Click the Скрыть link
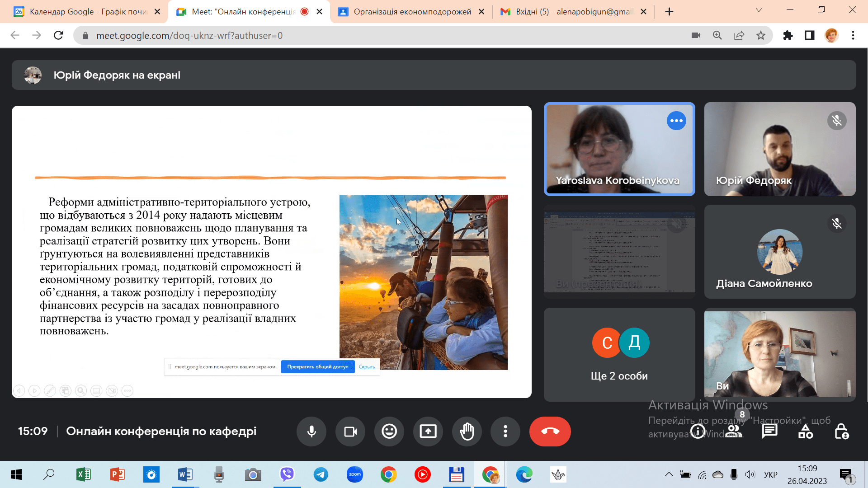868x488 pixels. pos(367,367)
